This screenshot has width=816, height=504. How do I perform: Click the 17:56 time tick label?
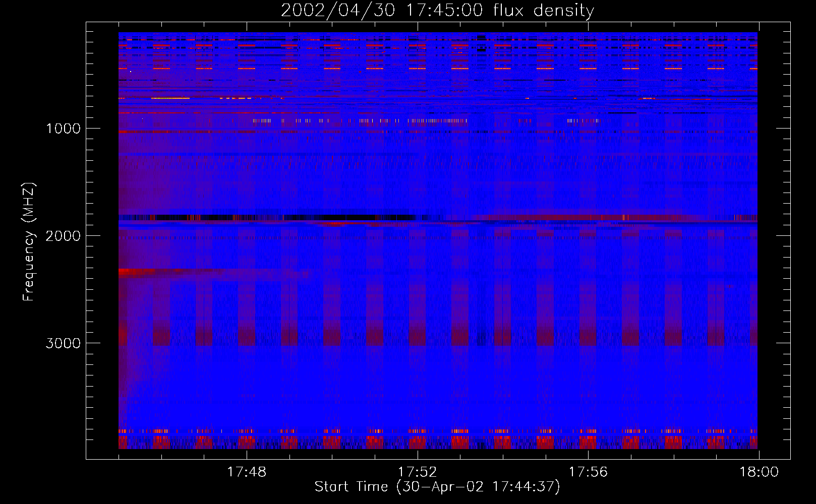click(588, 472)
